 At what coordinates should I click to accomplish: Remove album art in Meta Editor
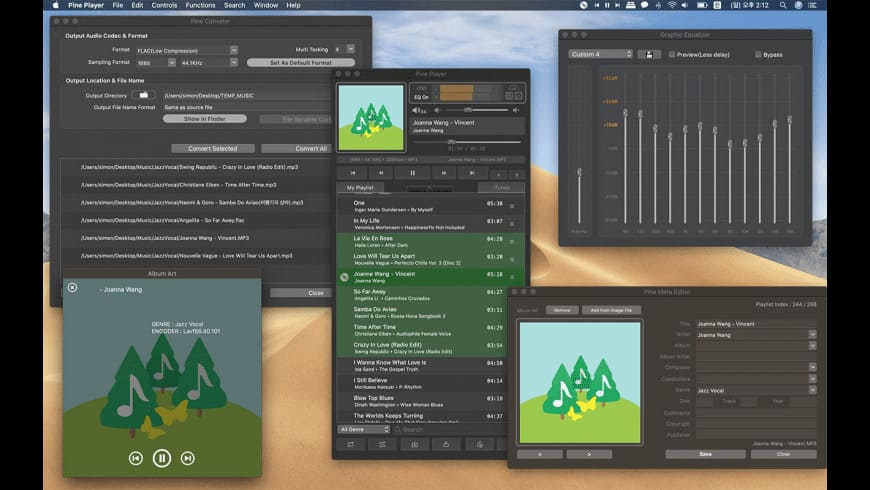click(562, 310)
